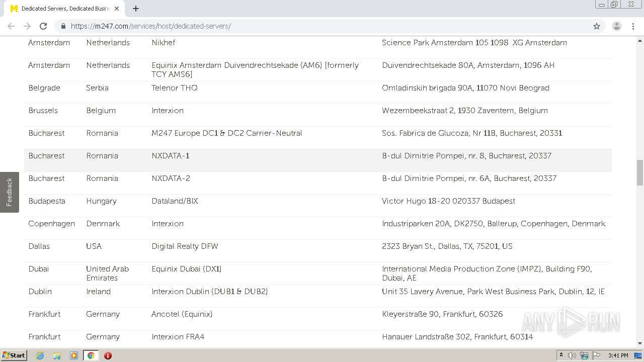Bookmark this page with the star icon
Screen dimensions: 644x362
click(597, 26)
